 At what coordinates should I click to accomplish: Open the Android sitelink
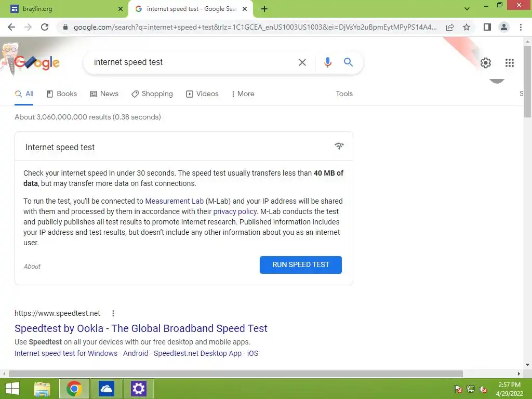(136, 353)
